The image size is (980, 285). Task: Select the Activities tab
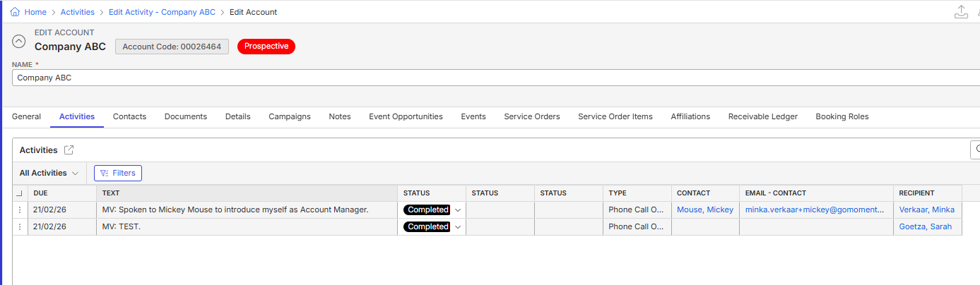[77, 116]
